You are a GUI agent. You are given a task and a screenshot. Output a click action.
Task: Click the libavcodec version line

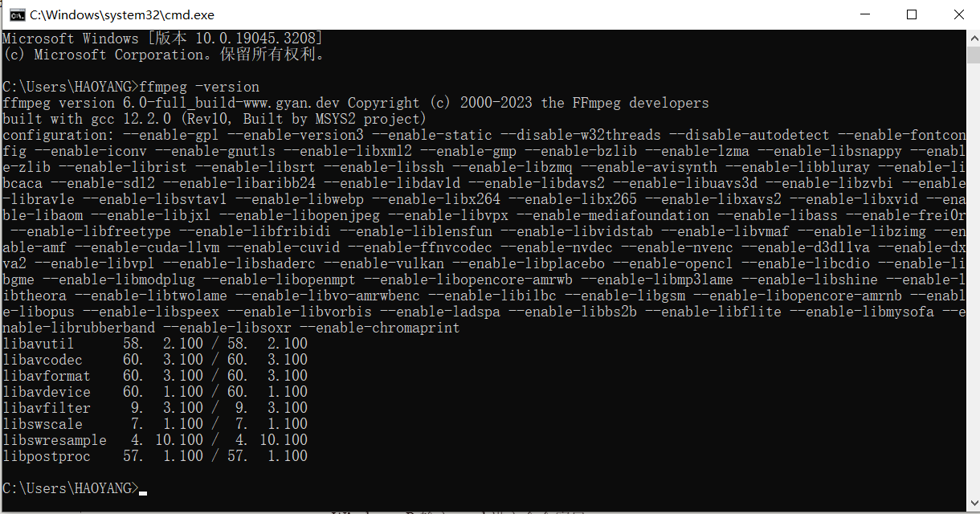[x=153, y=359]
